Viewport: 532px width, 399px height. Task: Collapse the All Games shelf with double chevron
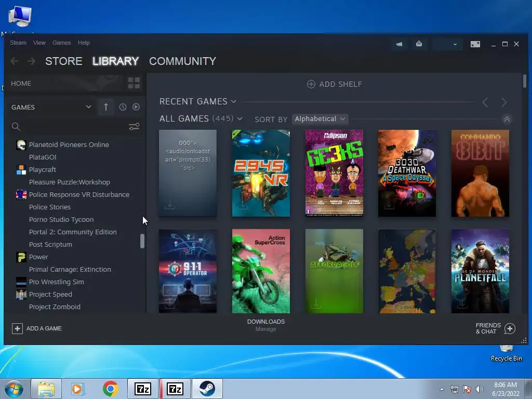click(507, 119)
